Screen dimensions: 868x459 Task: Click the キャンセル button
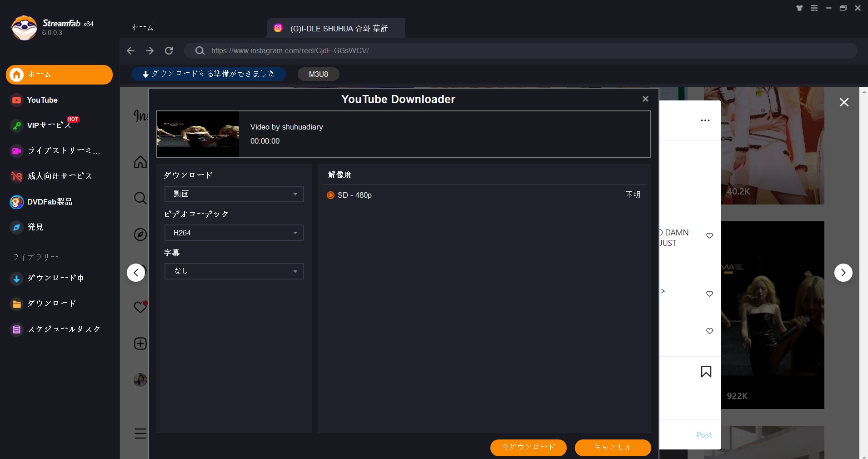coord(613,448)
